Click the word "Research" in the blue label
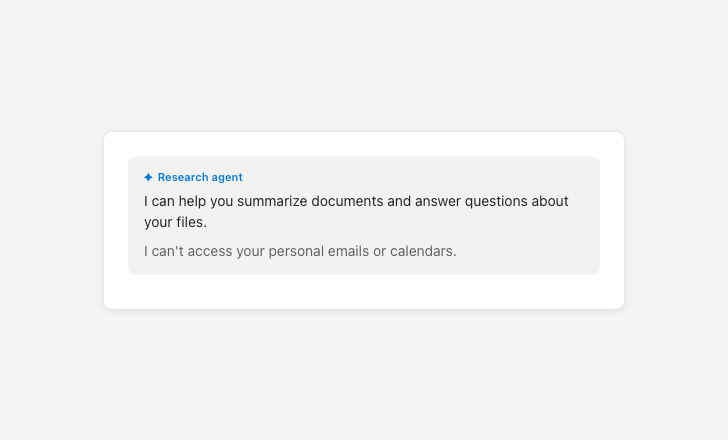Viewport: 728px width, 440px height. 183,177
